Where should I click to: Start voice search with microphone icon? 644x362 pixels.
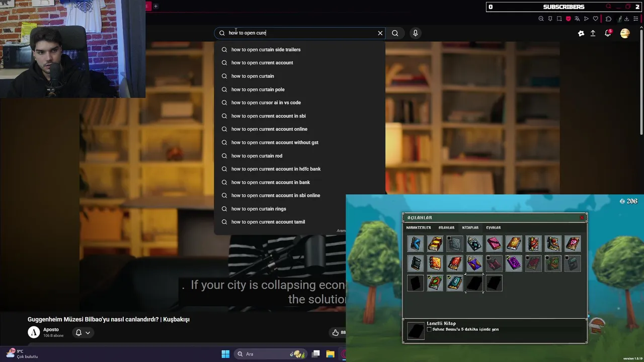pos(415,33)
